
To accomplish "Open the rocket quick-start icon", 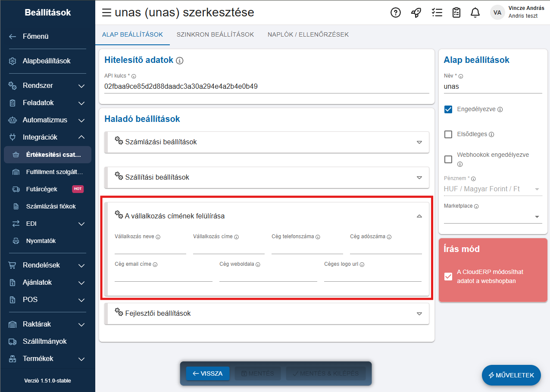I will point(416,12).
